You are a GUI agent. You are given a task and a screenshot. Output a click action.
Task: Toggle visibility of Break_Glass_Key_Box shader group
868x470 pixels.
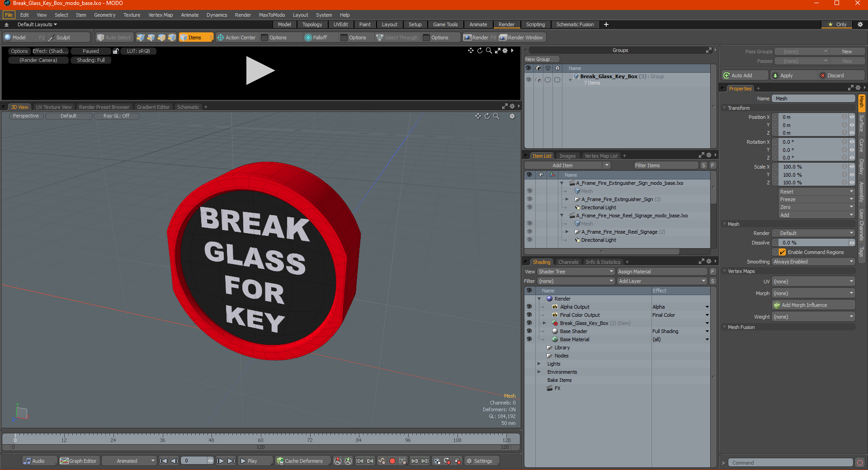click(x=529, y=323)
